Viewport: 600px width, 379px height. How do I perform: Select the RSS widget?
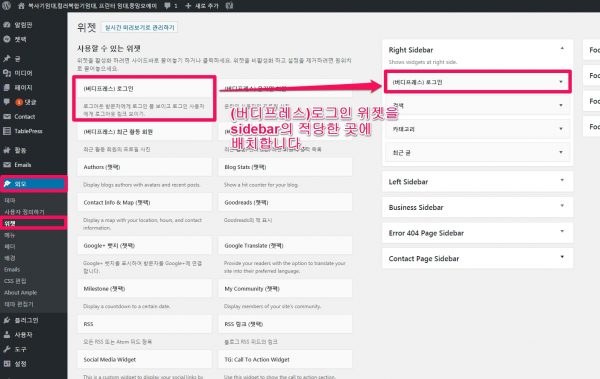(144, 324)
